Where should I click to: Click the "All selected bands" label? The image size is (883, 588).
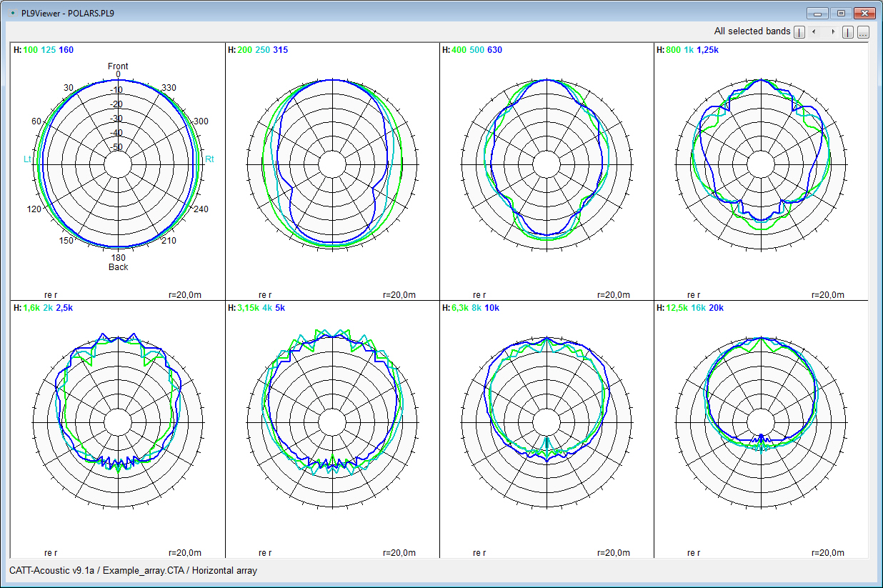point(752,31)
